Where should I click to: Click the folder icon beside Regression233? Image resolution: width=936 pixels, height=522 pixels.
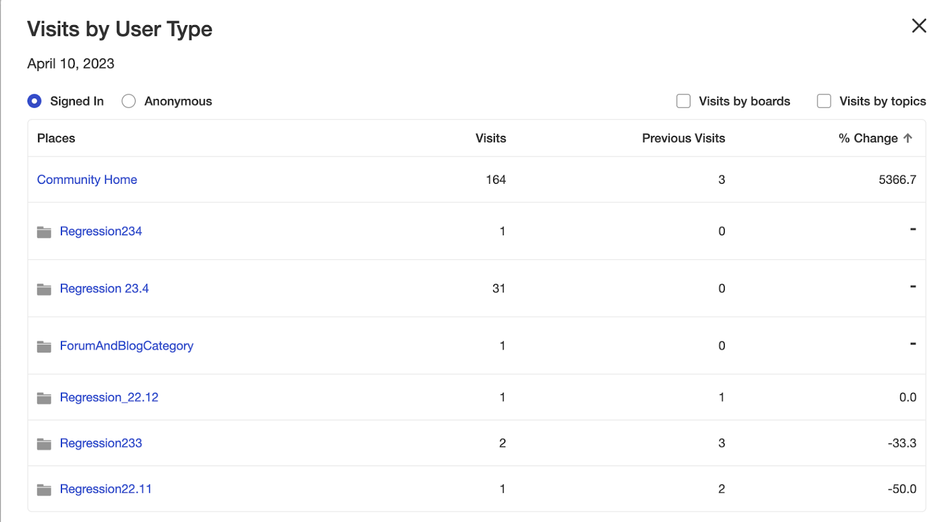(44, 444)
